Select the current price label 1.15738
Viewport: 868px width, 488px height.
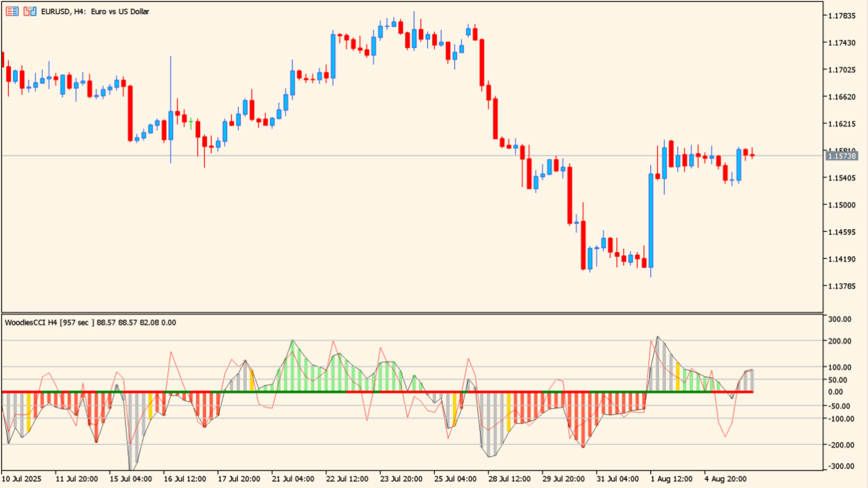coord(842,156)
